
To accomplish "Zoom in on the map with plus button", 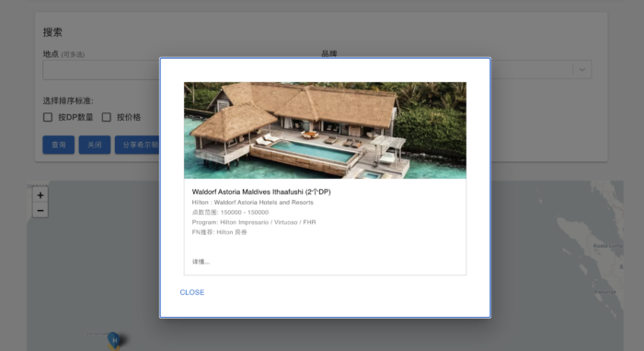I will point(40,195).
